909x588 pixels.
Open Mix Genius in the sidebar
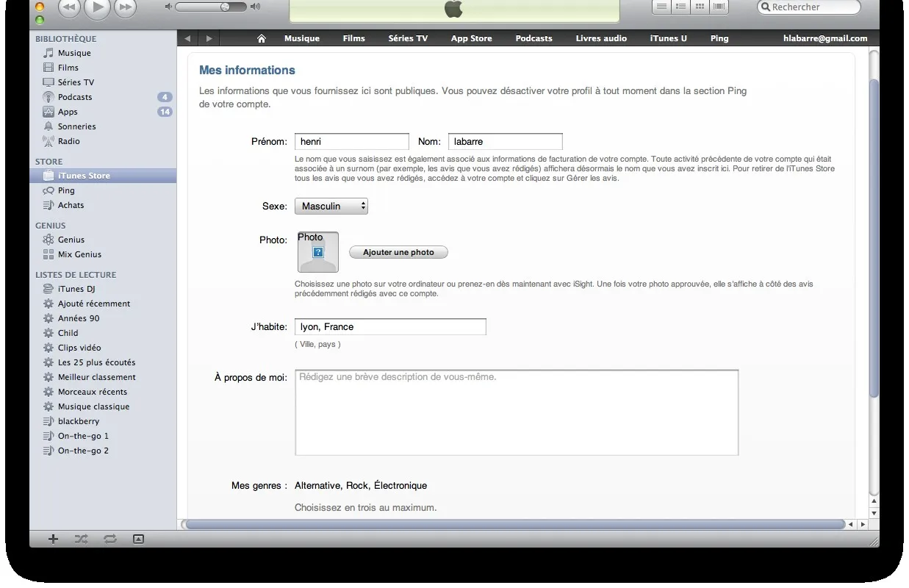point(79,254)
